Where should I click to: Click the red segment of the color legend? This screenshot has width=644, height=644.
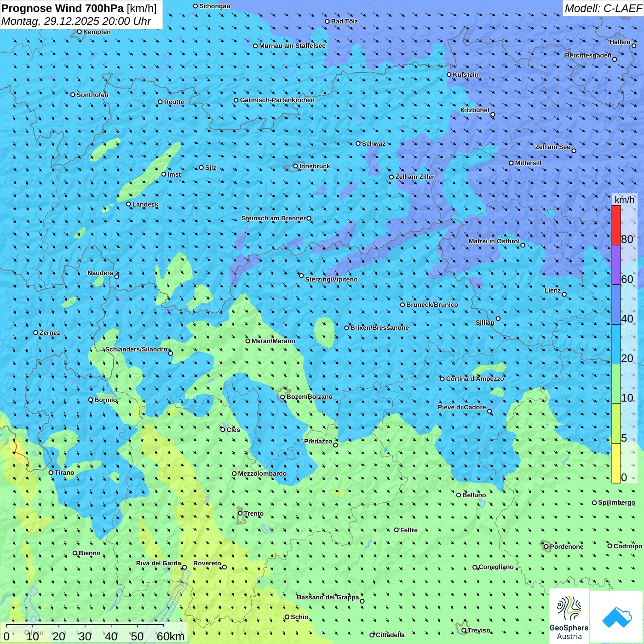tap(616, 225)
